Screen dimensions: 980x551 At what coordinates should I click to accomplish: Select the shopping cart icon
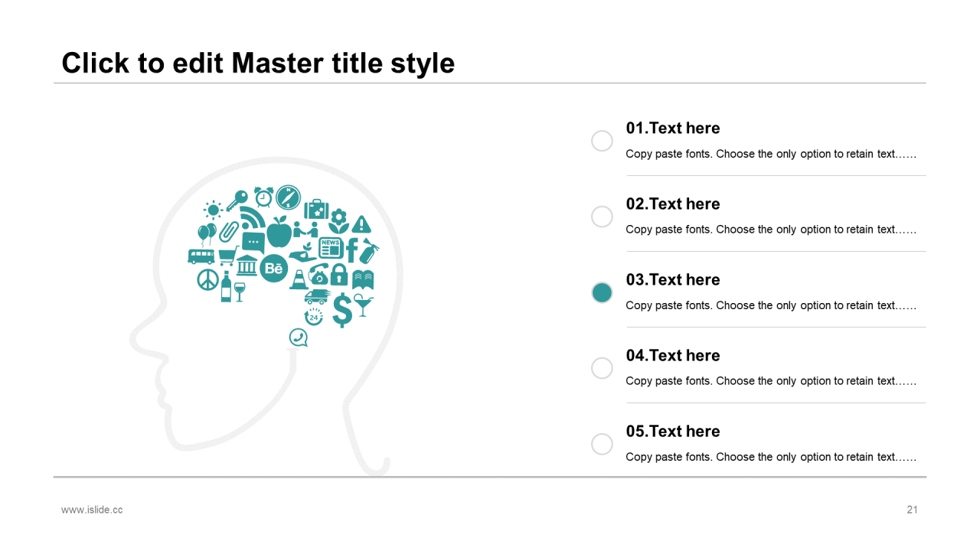228,256
